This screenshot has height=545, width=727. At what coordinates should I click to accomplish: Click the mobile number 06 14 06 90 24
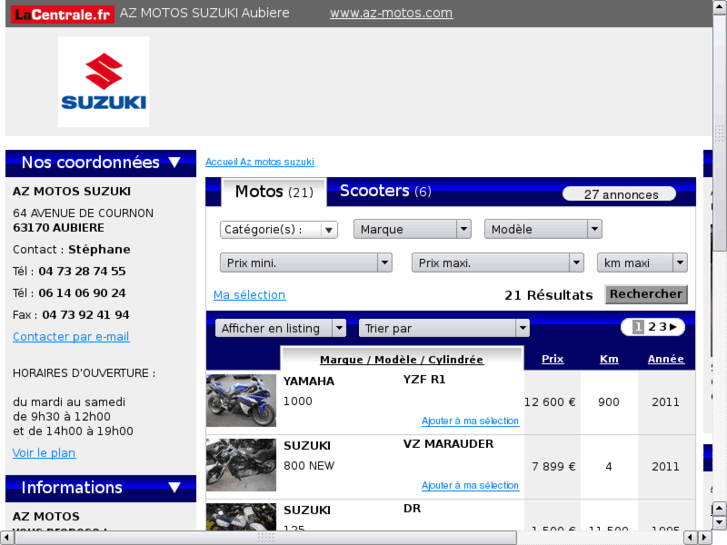[x=82, y=293]
